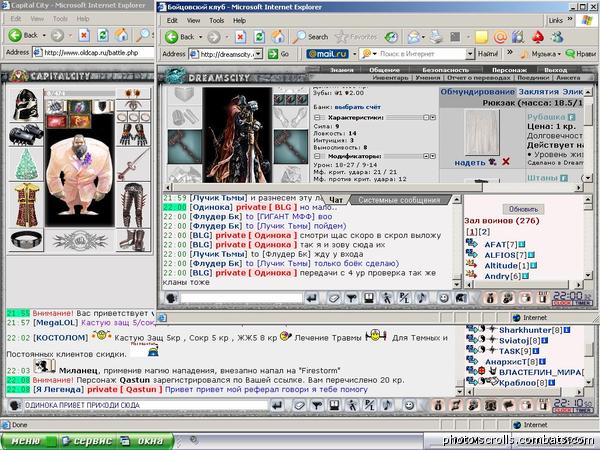Open the Tools menu in Бойцовский клуб window
600x450 pixels.
pyautogui.click(x=217, y=20)
